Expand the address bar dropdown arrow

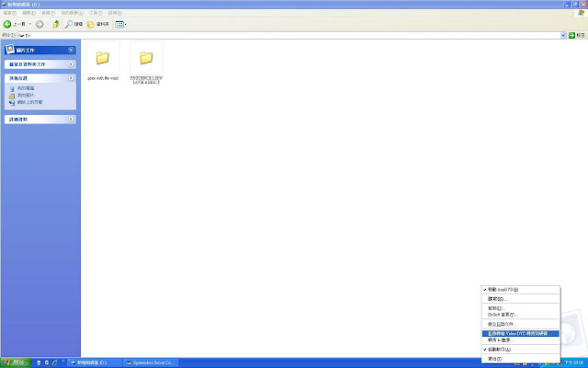point(563,35)
